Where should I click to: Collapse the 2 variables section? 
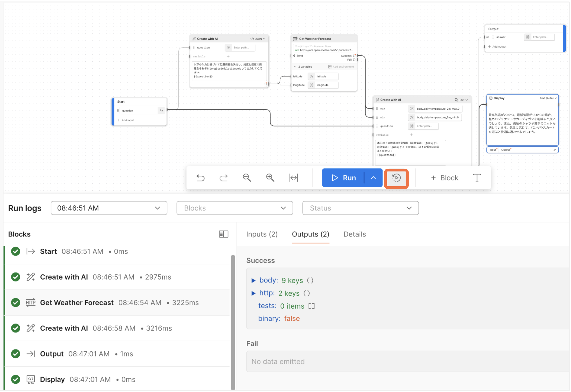pos(295,66)
